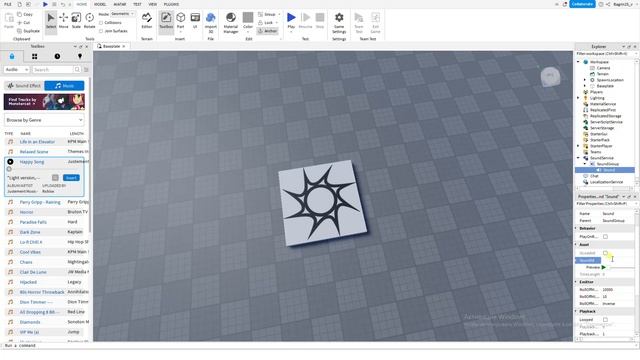The image size is (640, 360).
Task: Activate the Rotate tool
Action: pos(89,20)
